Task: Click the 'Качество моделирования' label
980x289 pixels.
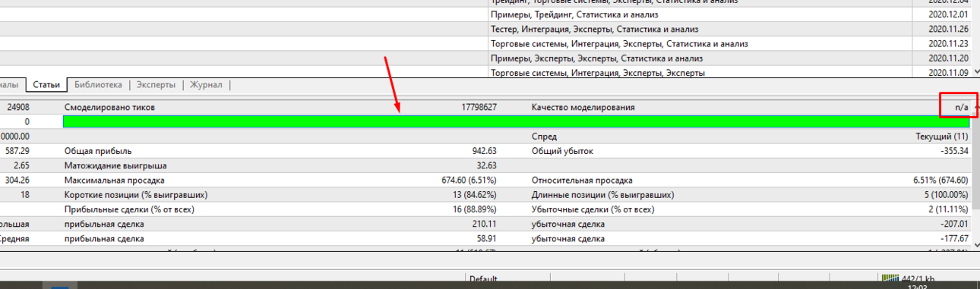Action: coord(583,108)
